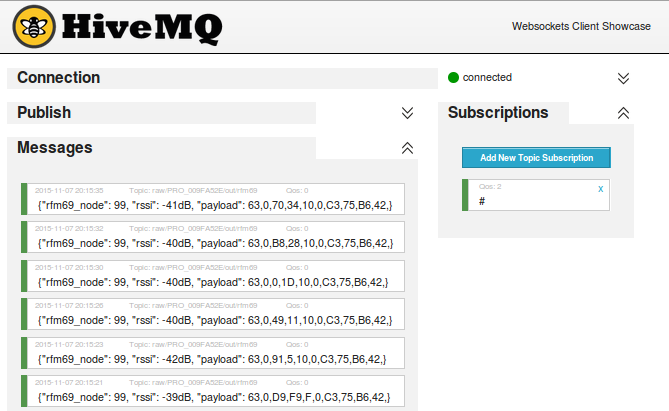This screenshot has width=669, height=411.
Task: Select message timestamped 20:15:30
Action: click(x=213, y=274)
